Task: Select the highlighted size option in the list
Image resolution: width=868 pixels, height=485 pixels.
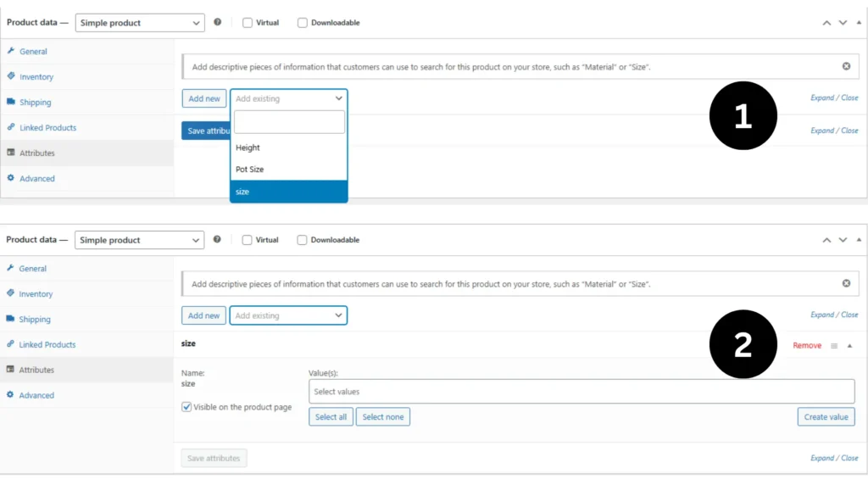Action: tap(289, 192)
